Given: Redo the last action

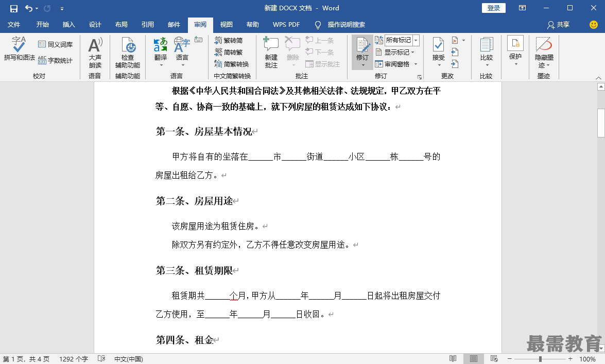Looking at the screenshot, I should [47, 8].
